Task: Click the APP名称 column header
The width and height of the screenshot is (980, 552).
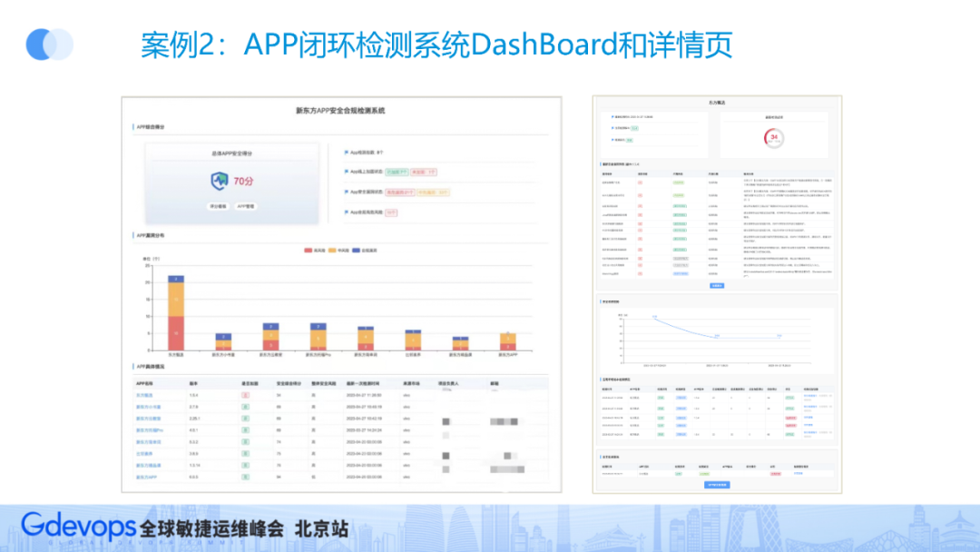Action: (144, 383)
